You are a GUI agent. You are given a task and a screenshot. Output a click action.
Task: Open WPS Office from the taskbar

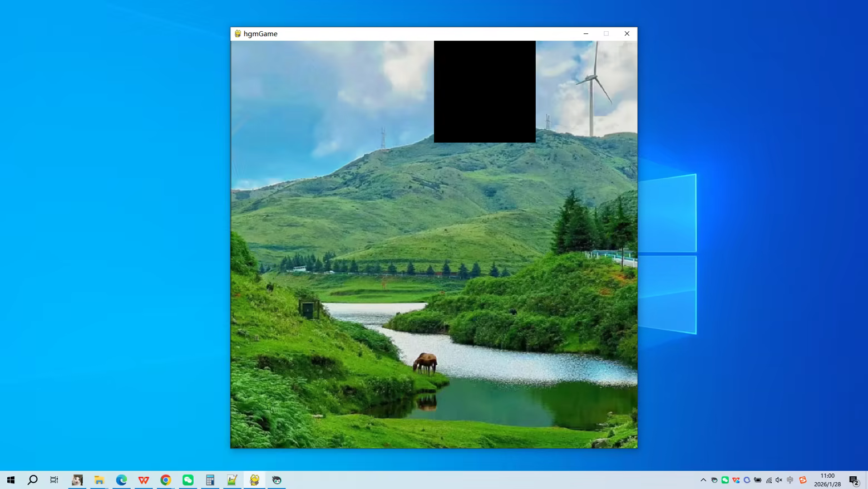pos(144,480)
